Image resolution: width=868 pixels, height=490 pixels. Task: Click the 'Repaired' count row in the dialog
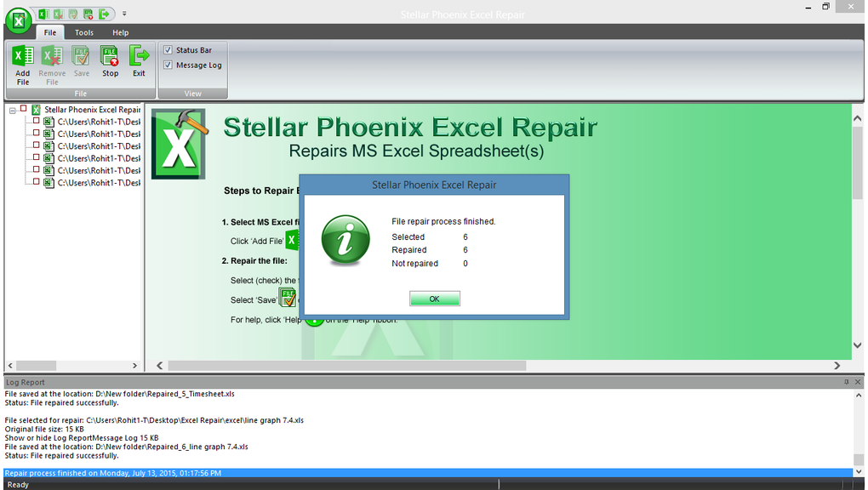430,250
